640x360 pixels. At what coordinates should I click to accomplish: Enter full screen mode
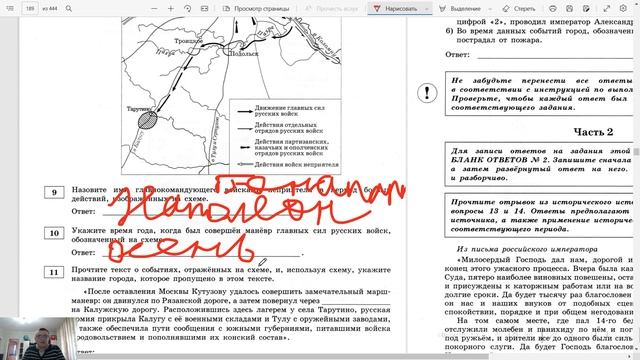[x=607, y=8]
